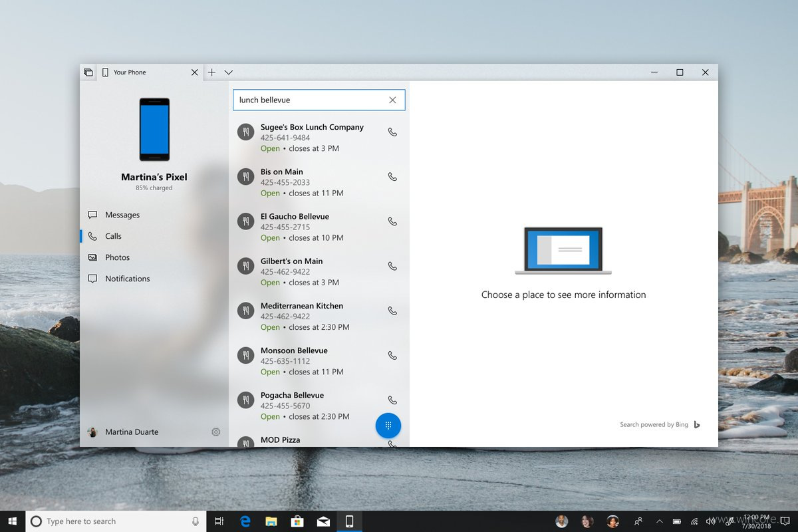This screenshot has width=798, height=532.
Task: Clear the lunch bellevue search text
Action: click(392, 100)
